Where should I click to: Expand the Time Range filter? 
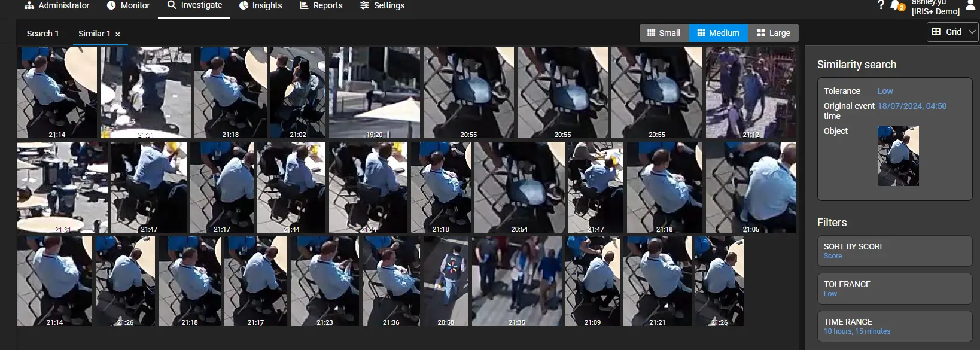[x=894, y=326]
